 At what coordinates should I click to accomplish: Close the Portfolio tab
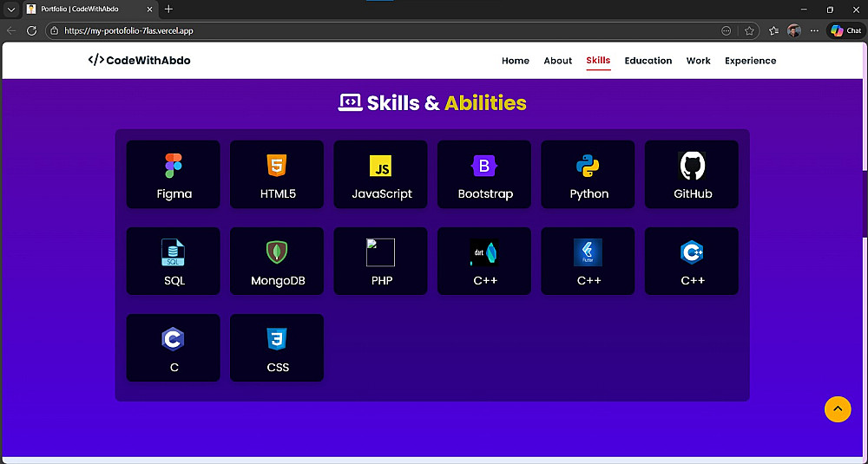149,10
